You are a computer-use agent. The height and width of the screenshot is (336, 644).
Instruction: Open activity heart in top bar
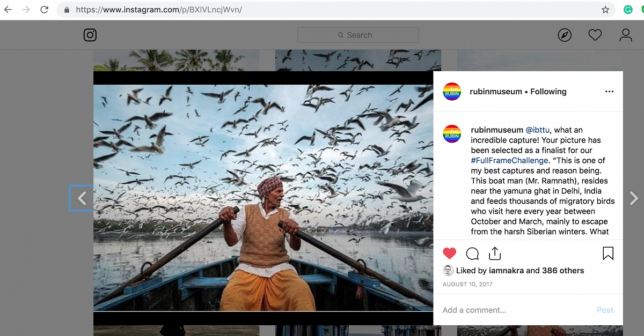595,35
